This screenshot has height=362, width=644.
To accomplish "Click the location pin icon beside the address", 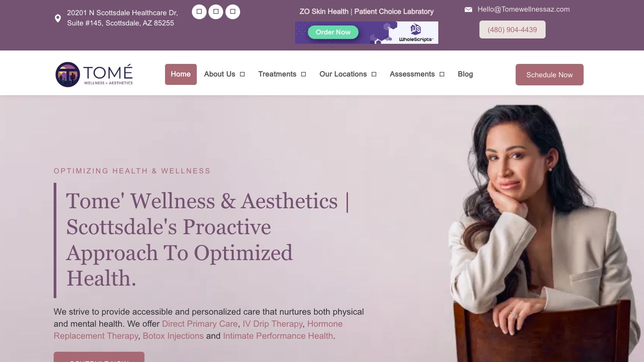I will pos(58,18).
